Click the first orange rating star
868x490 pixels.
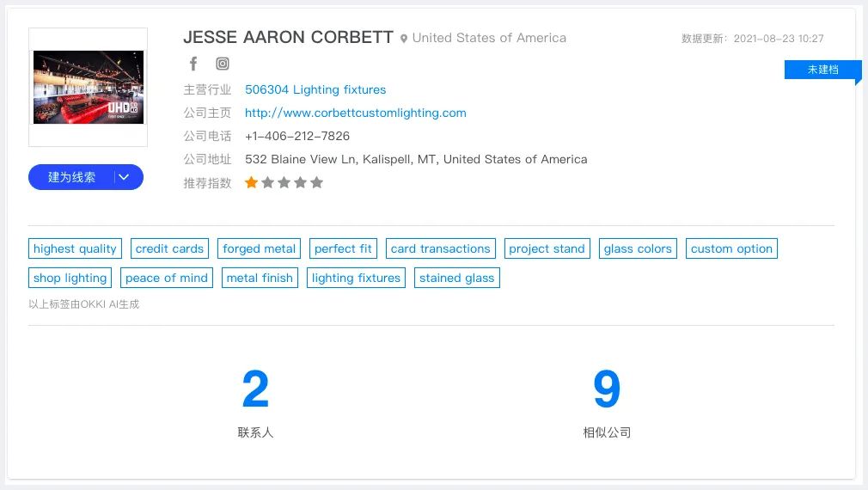[252, 182]
